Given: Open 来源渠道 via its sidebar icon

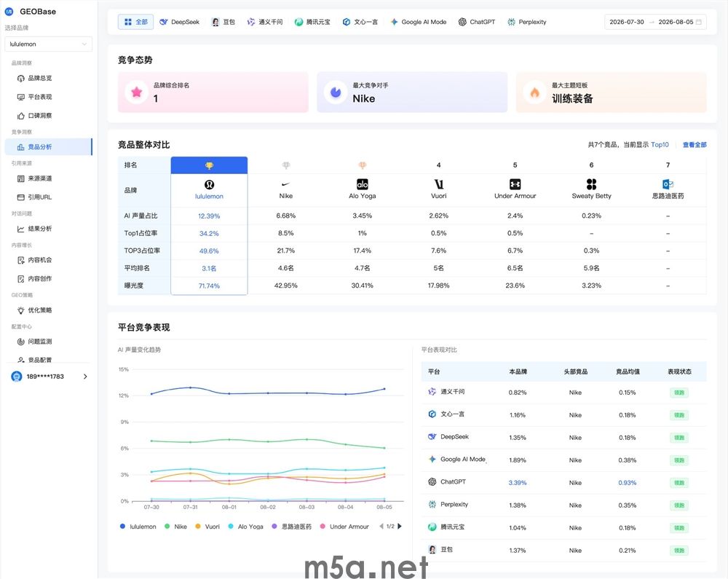Looking at the screenshot, I should tap(21, 178).
